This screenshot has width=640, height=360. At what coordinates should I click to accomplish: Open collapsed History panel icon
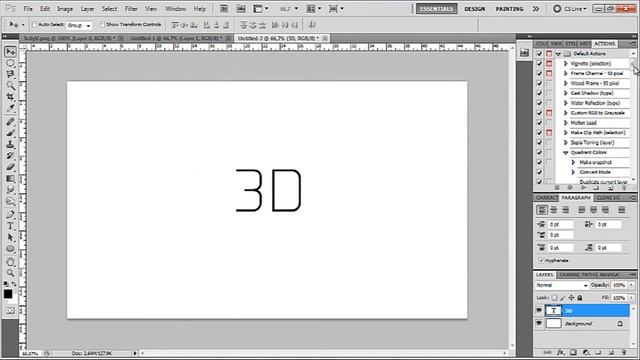(x=524, y=53)
